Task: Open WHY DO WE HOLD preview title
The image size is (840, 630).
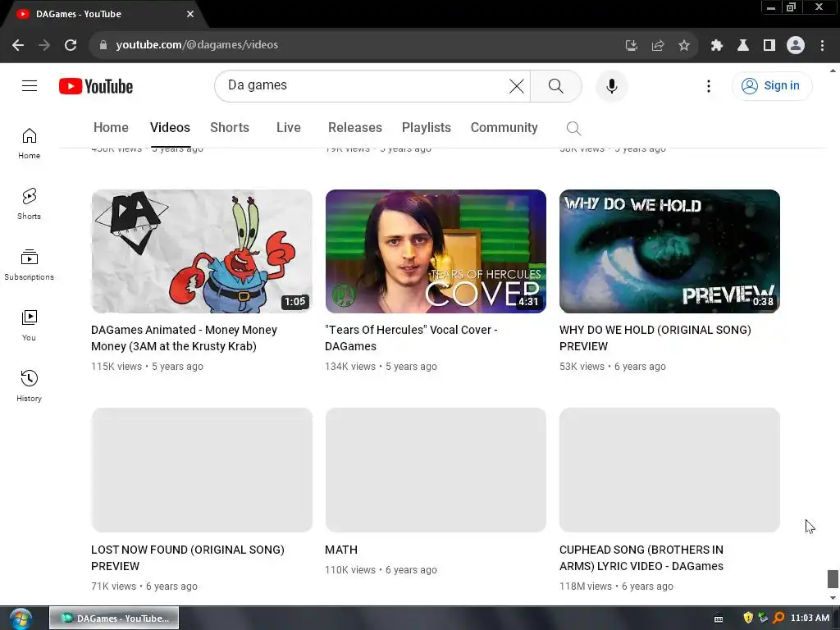Action: coord(655,338)
